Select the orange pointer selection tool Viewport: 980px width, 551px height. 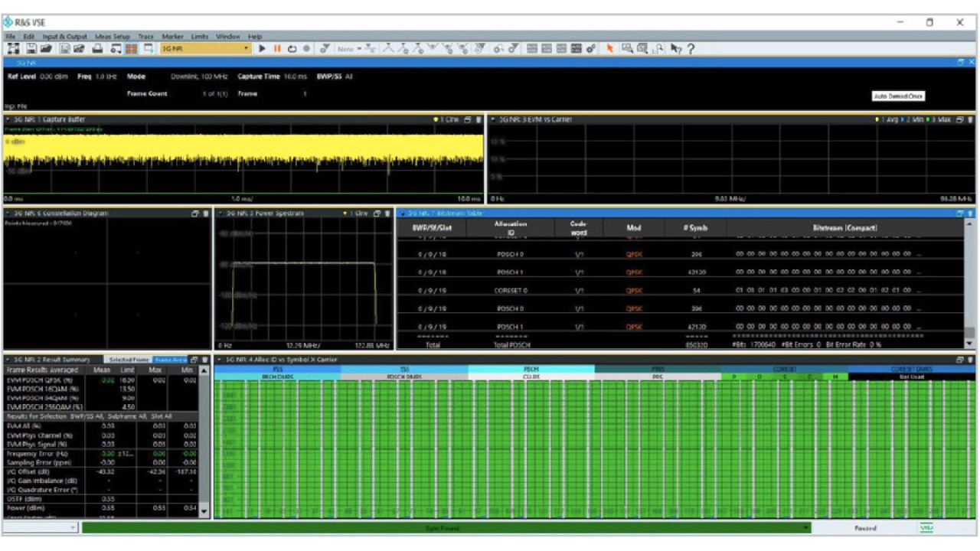610,49
